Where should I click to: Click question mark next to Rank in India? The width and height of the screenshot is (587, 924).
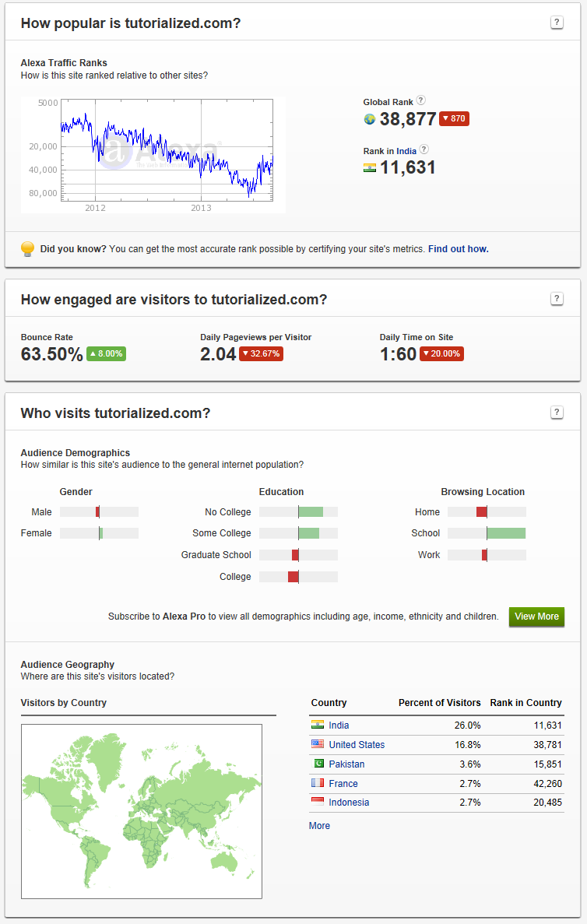tap(424, 149)
